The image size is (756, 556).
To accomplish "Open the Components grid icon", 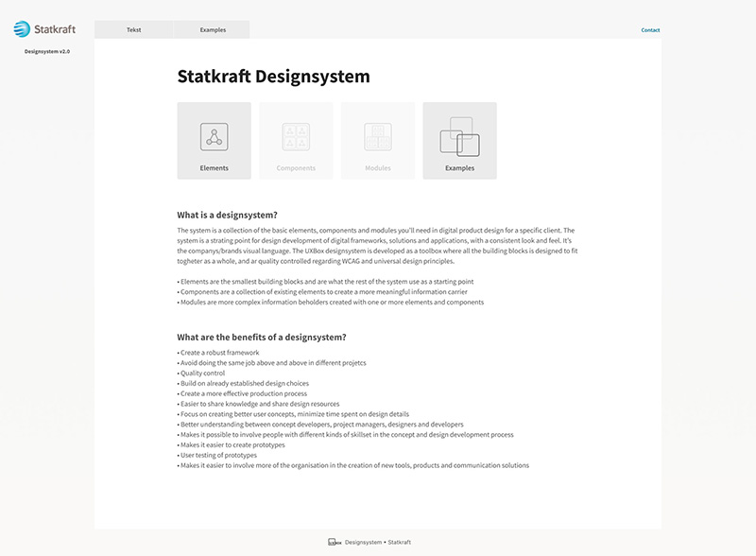I will (296, 136).
